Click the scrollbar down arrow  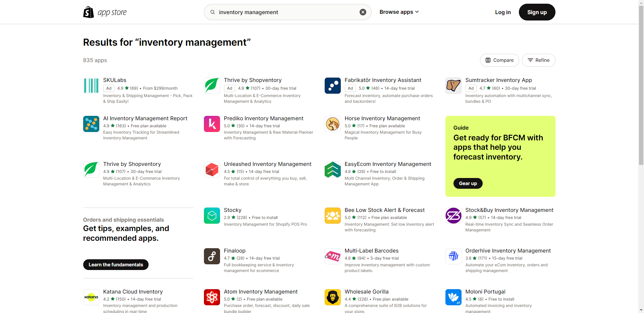641,310
